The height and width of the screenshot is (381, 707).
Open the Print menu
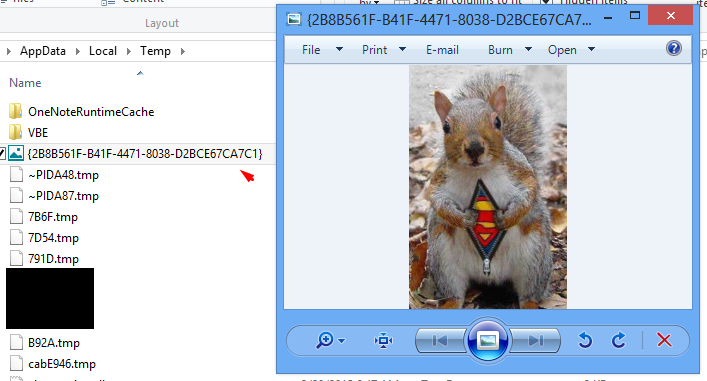coord(375,50)
